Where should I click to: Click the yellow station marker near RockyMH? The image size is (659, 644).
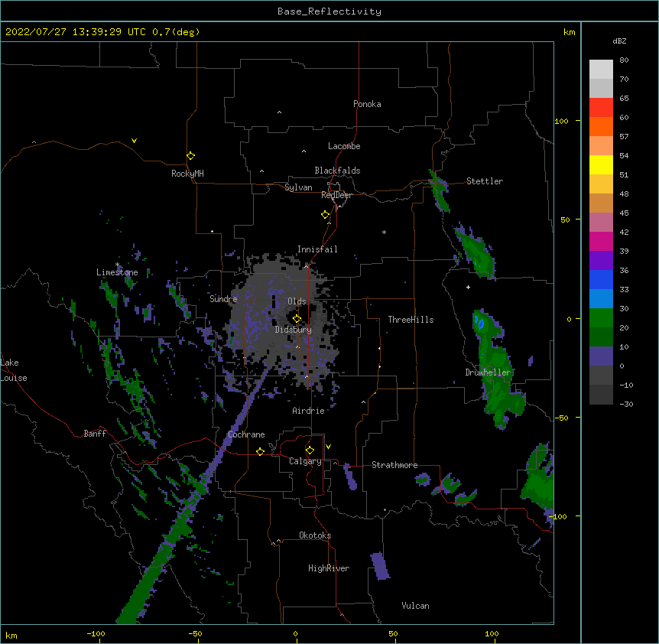pos(190,156)
